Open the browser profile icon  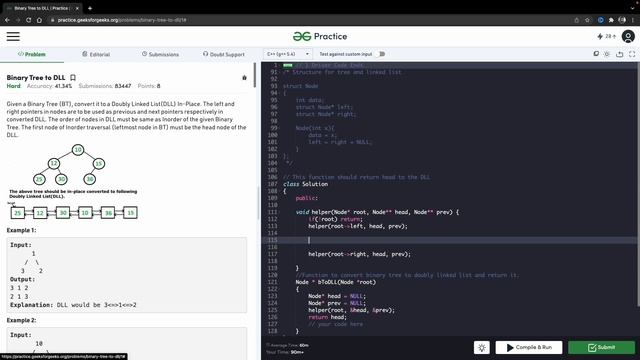[x=622, y=20]
